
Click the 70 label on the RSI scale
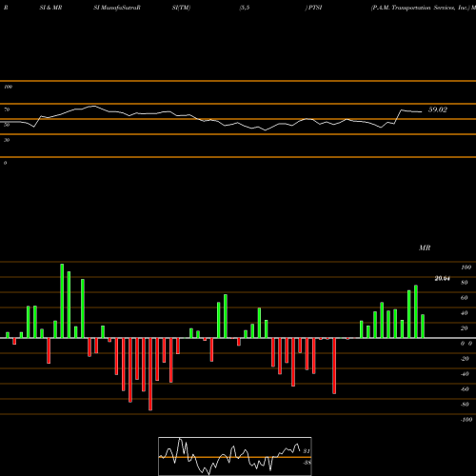pos(7,109)
